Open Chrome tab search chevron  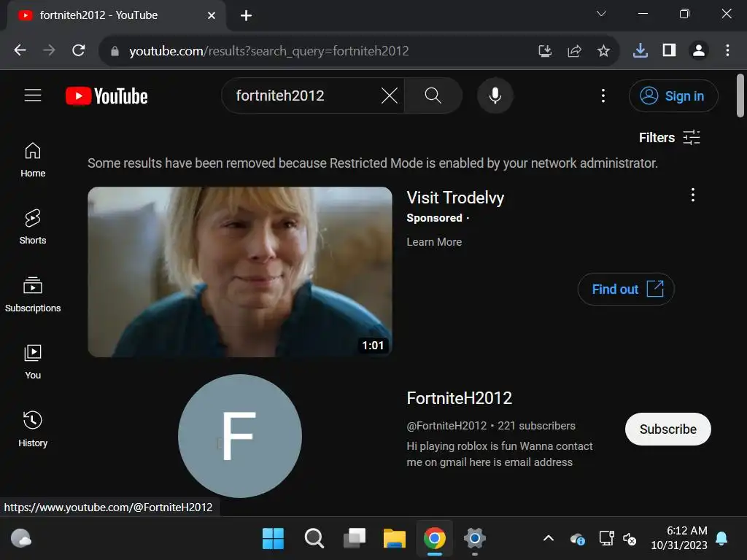[601, 14]
